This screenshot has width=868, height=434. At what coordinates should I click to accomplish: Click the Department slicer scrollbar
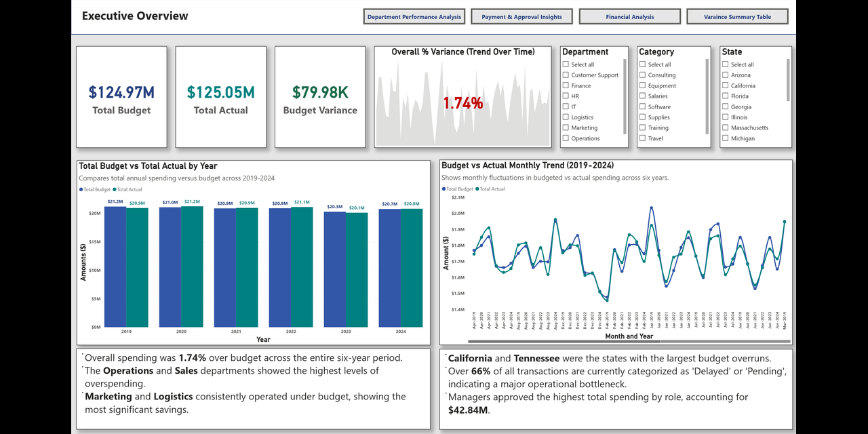pos(625,96)
